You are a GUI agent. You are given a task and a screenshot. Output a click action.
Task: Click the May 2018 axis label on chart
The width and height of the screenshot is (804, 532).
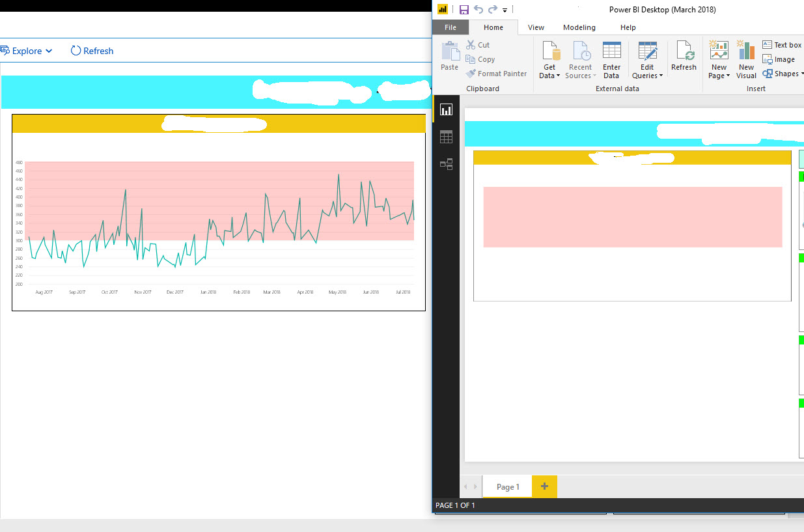(337, 292)
